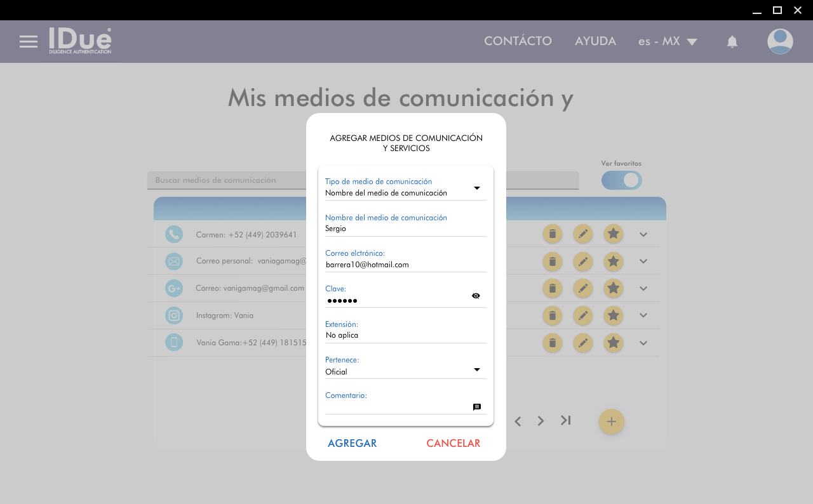Show the Clave password with eye icon
The image size is (813, 504).
pos(476,296)
